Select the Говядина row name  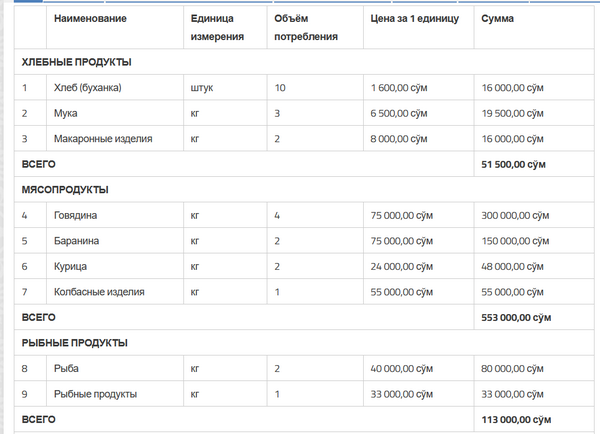75,215
